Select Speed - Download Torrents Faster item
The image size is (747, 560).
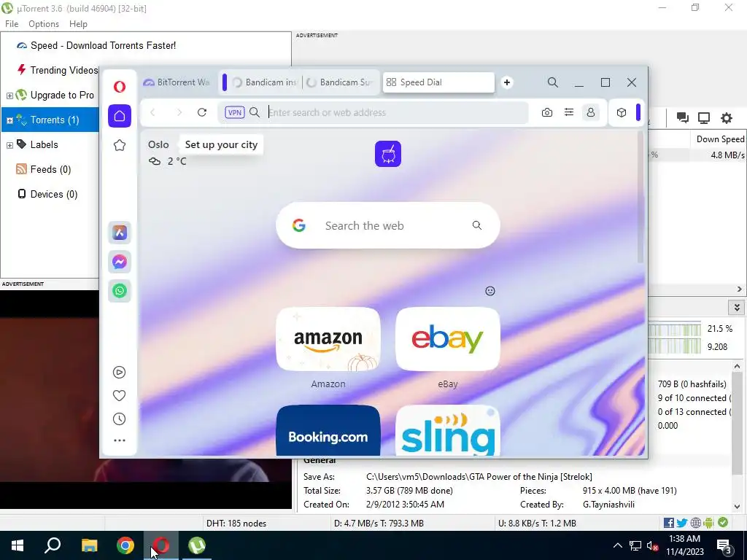click(x=103, y=46)
